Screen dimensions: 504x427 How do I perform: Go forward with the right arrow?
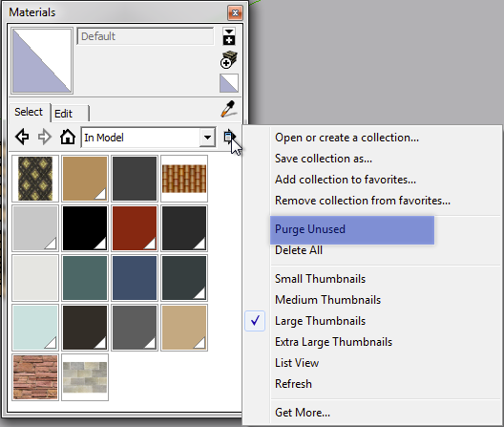pyautogui.click(x=44, y=137)
